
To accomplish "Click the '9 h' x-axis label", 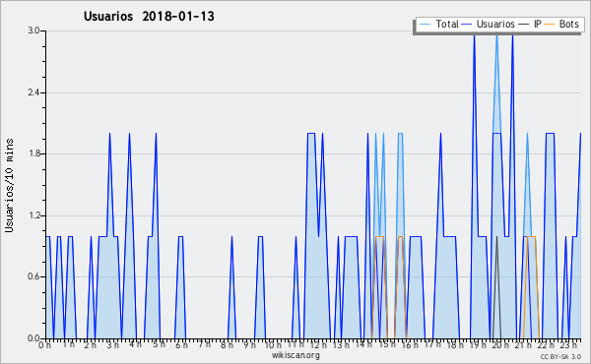I will click(x=249, y=345).
